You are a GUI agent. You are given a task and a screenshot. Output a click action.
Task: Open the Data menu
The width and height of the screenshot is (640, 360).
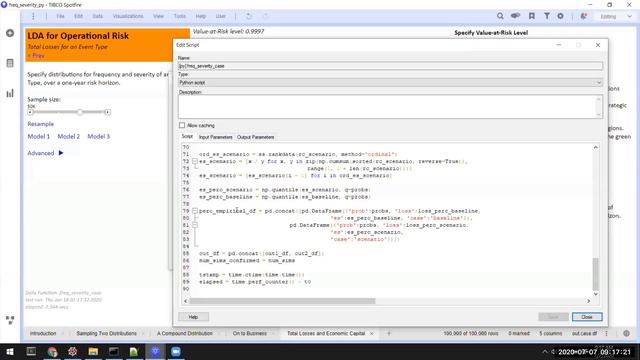coord(98,16)
